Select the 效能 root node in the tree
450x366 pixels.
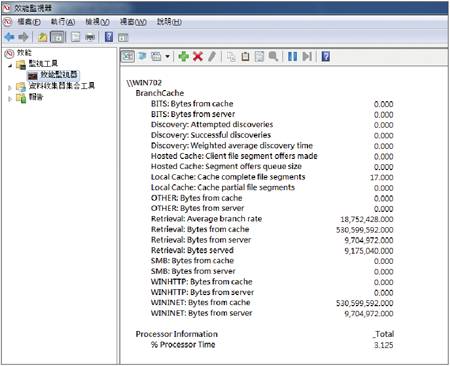tap(24, 53)
